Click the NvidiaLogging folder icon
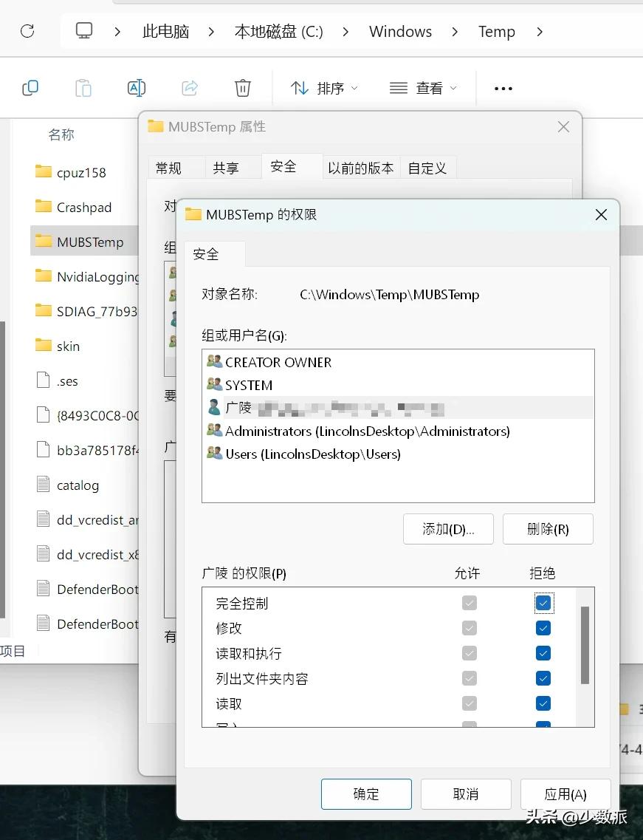 point(44,276)
